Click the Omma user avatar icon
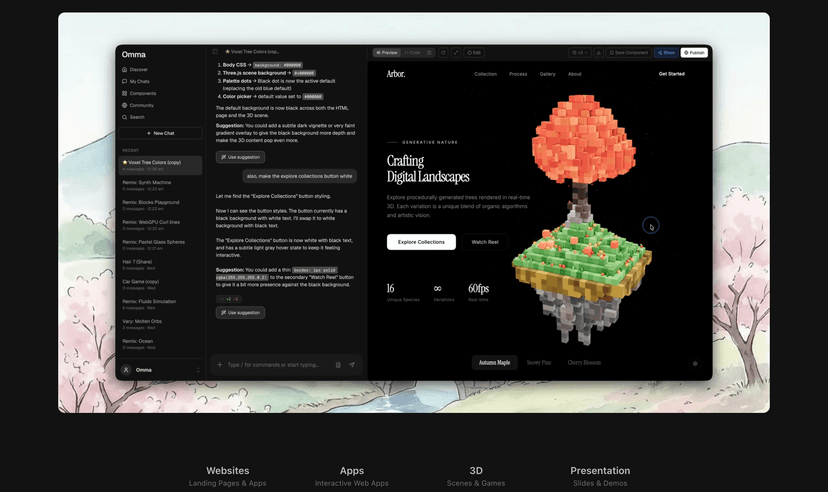Viewport: 828px width, 492px height. (126, 370)
